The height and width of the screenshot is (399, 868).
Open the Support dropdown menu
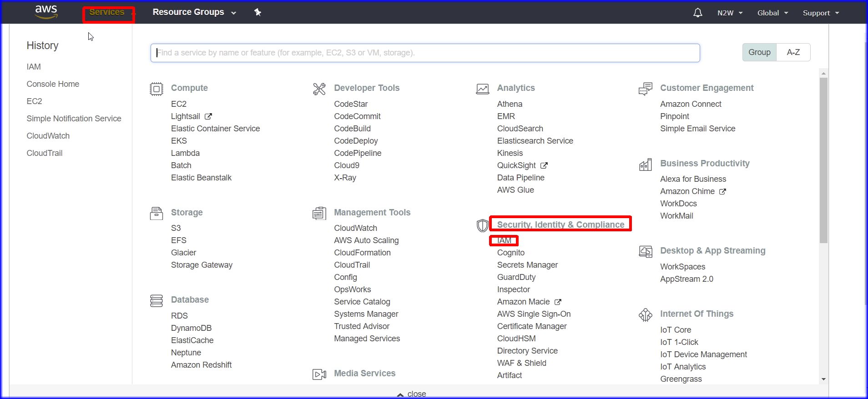pos(821,13)
